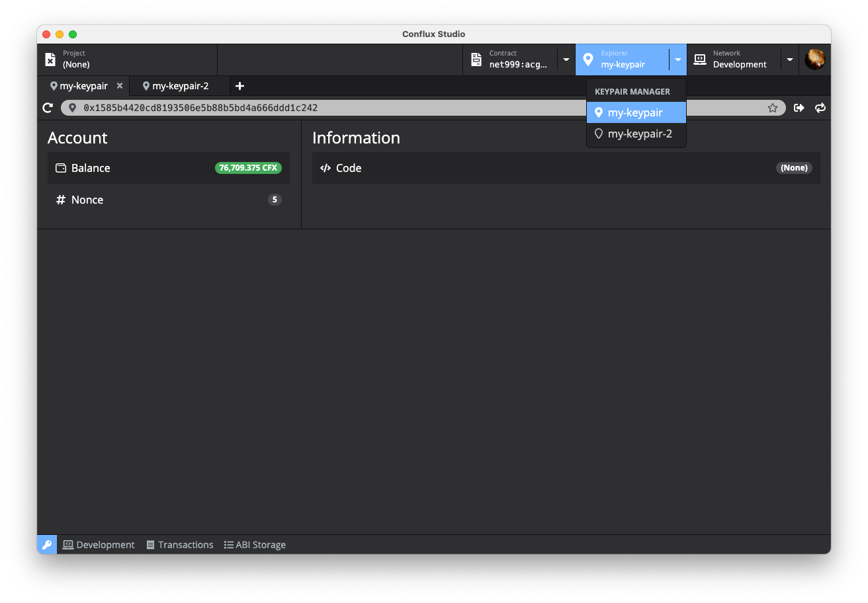Click the (None) code badge
The height and width of the screenshot is (603, 868).
coord(794,168)
